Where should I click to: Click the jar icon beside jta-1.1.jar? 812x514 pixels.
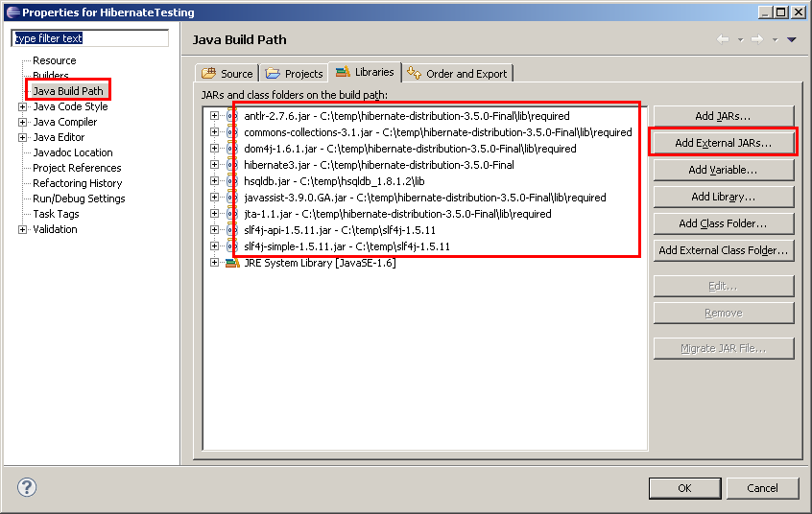[231, 214]
